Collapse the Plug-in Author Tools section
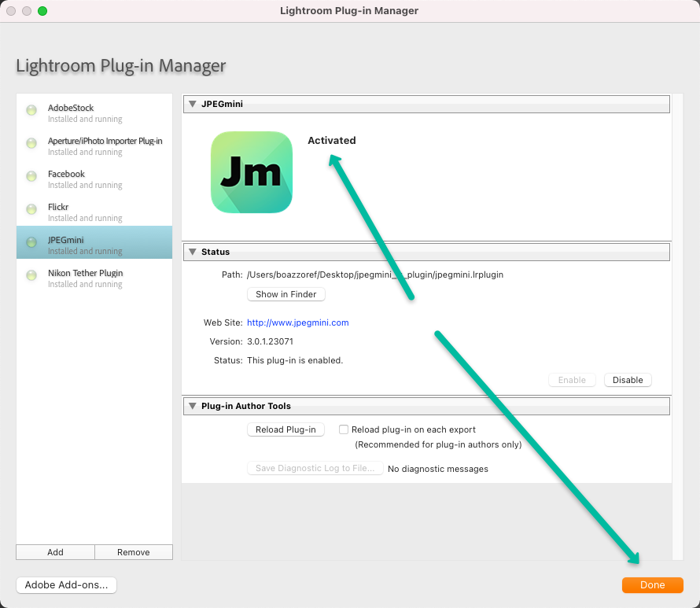This screenshot has height=608, width=700. click(x=193, y=406)
